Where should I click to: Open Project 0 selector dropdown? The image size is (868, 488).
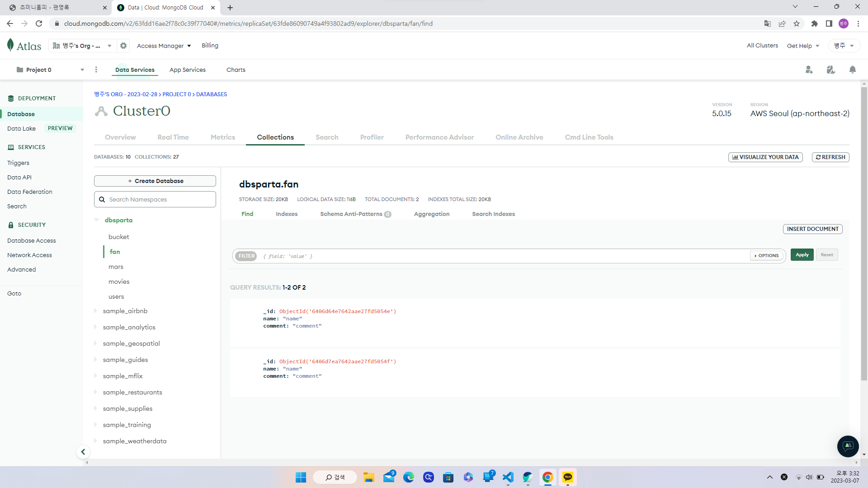point(50,70)
